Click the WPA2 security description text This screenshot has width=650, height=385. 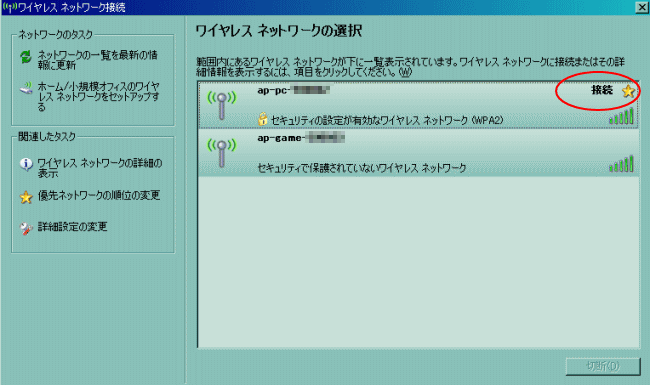coord(387,120)
